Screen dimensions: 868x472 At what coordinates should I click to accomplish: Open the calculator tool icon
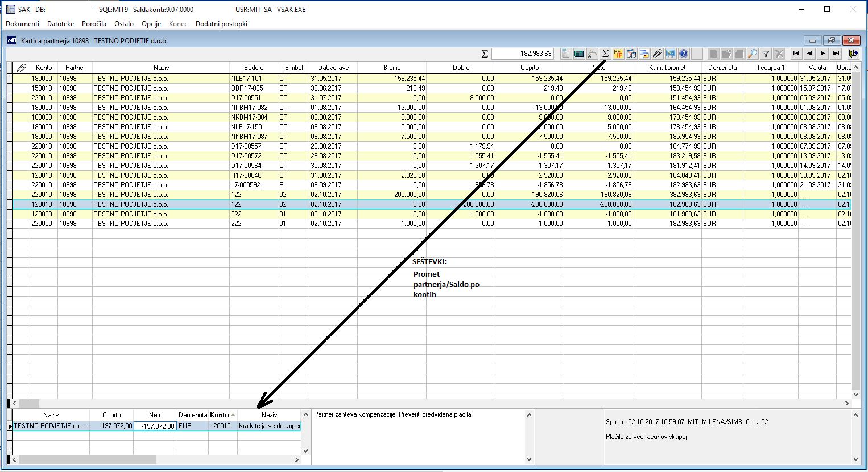[579, 54]
